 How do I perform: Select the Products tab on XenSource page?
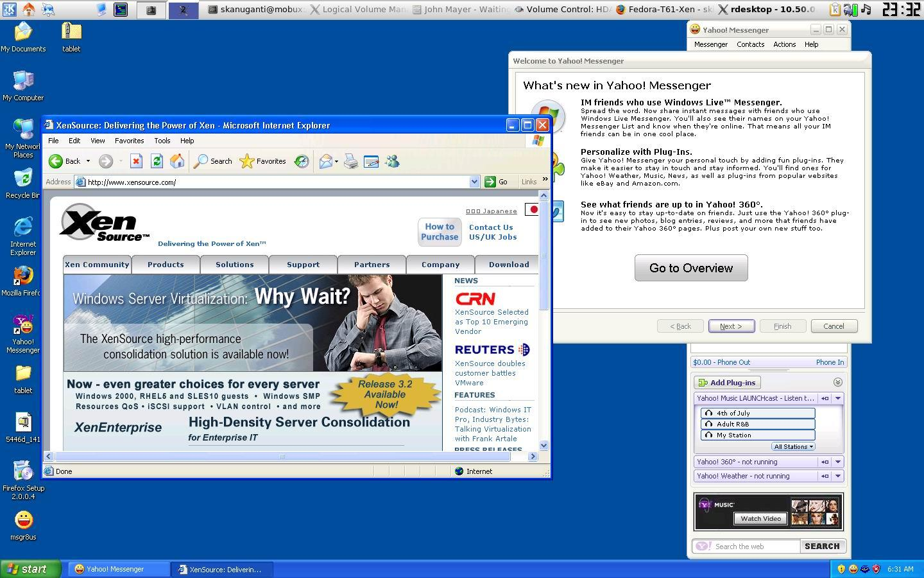pos(166,265)
